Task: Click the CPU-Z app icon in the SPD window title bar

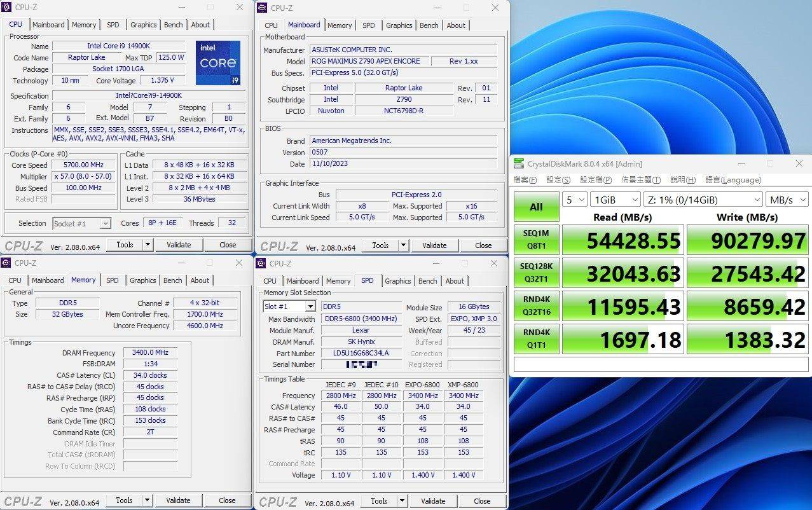Action: coord(262,263)
